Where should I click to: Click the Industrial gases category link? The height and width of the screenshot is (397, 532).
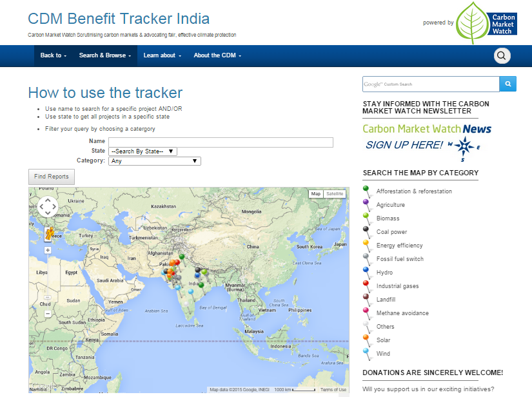pos(397,286)
